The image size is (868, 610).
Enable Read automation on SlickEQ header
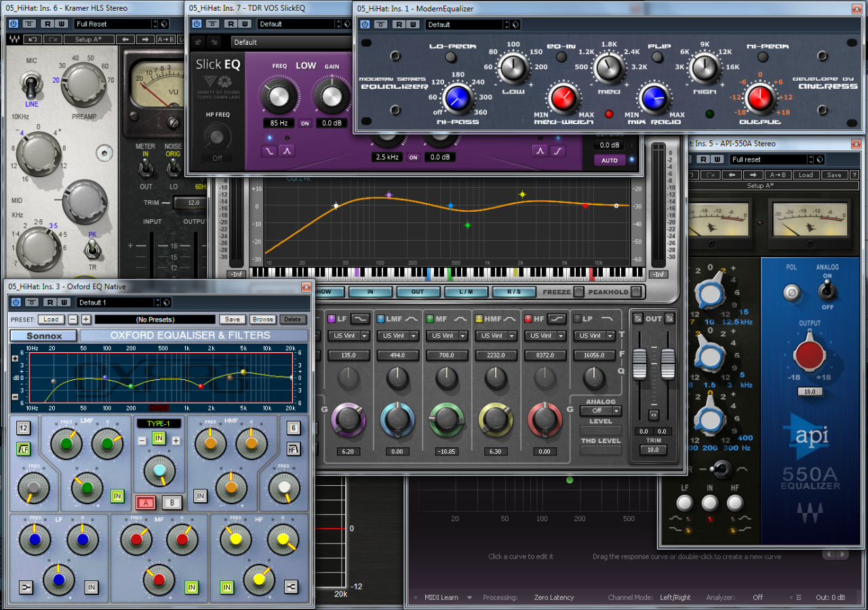(x=230, y=23)
